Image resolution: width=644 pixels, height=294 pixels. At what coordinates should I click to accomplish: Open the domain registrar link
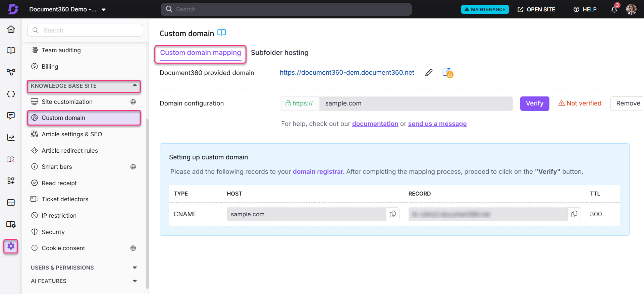pos(319,172)
